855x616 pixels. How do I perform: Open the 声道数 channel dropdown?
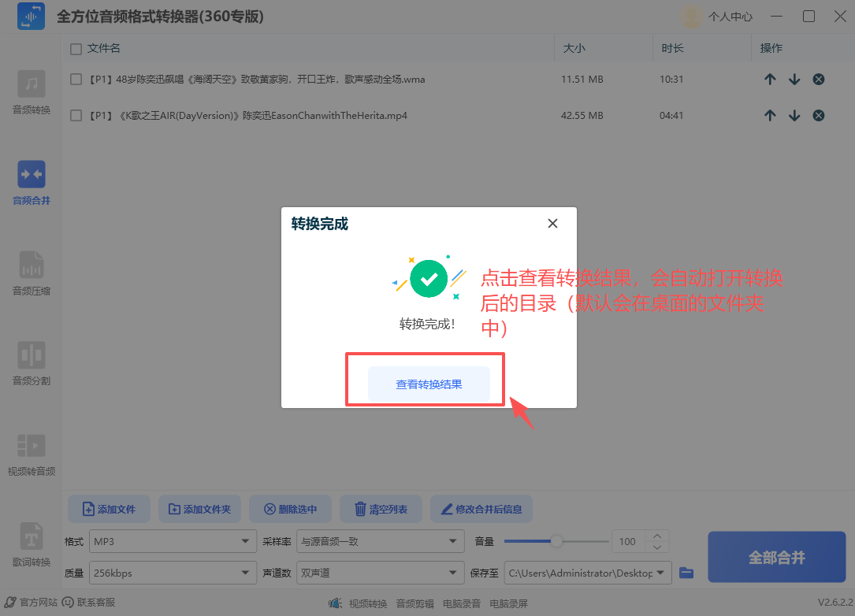pos(380,573)
